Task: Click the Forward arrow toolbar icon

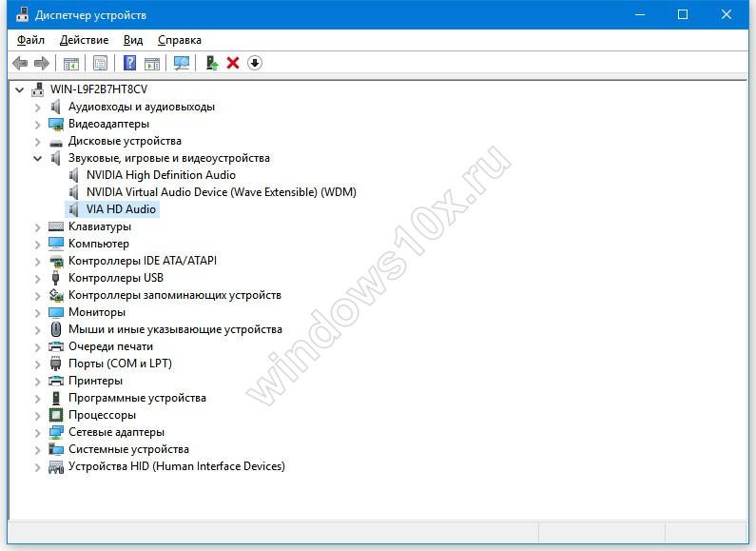Action: click(42, 63)
